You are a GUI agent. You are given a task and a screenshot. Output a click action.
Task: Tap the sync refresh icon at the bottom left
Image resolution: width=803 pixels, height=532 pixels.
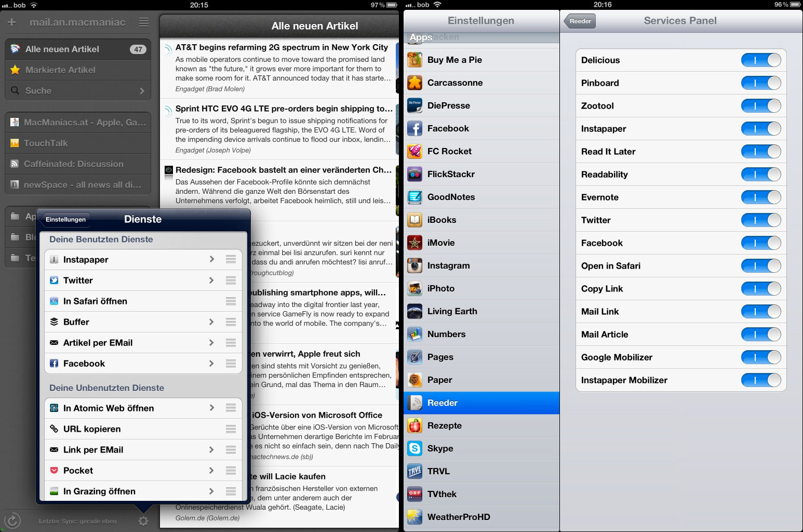[x=12, y=520]
